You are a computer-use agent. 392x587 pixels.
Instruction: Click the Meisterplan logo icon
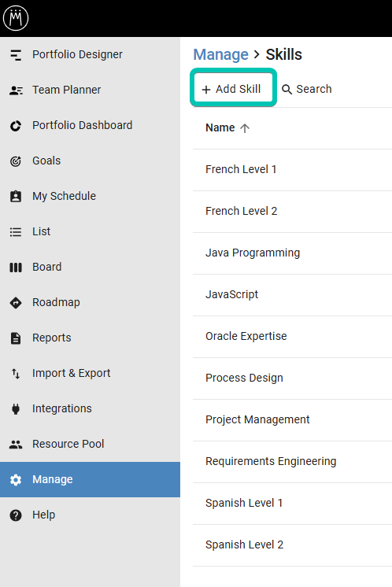(x=16, y=18)
